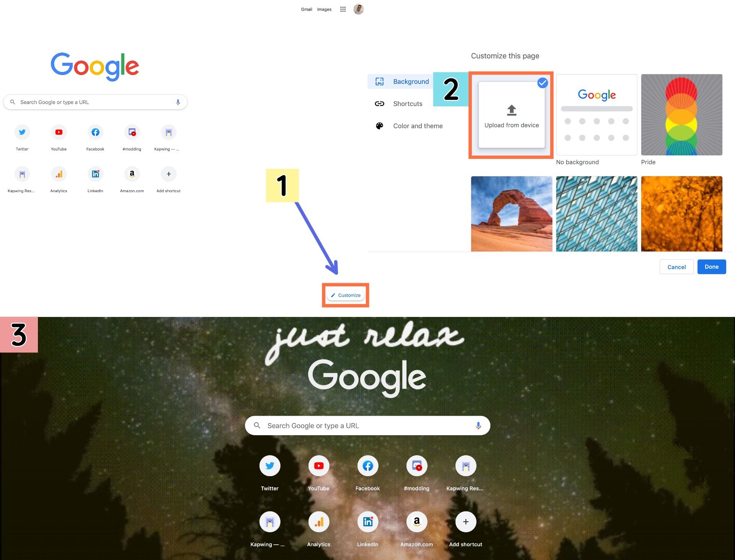This screenshot has width=735, height=560.
Task: Click the Twitter shortcut icon
Action: (x=22, y=132)
